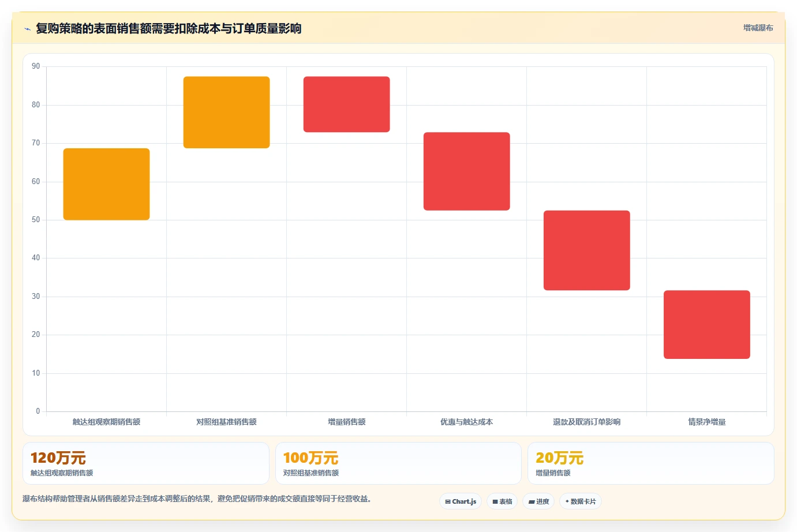Select the red 情景净增量 bar
797x532 pixels.
706,325
